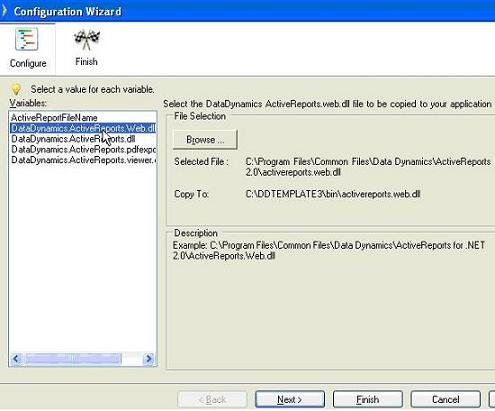This screenshot has width=495, height=411.
Task: Click the horizontal scrollbar thumb
Action: (73, 359)
